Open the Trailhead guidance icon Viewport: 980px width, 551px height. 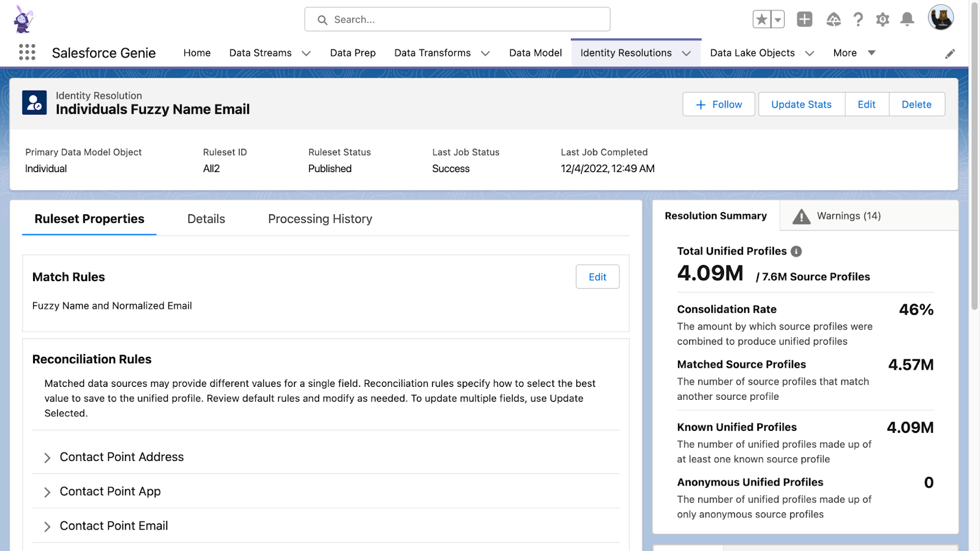point(834,20)
